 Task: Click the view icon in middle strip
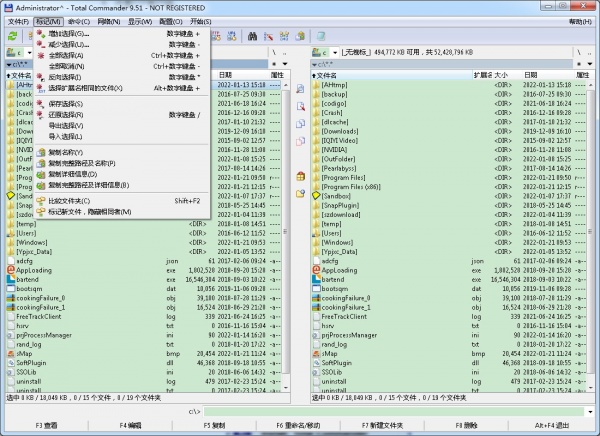[301, 89]
